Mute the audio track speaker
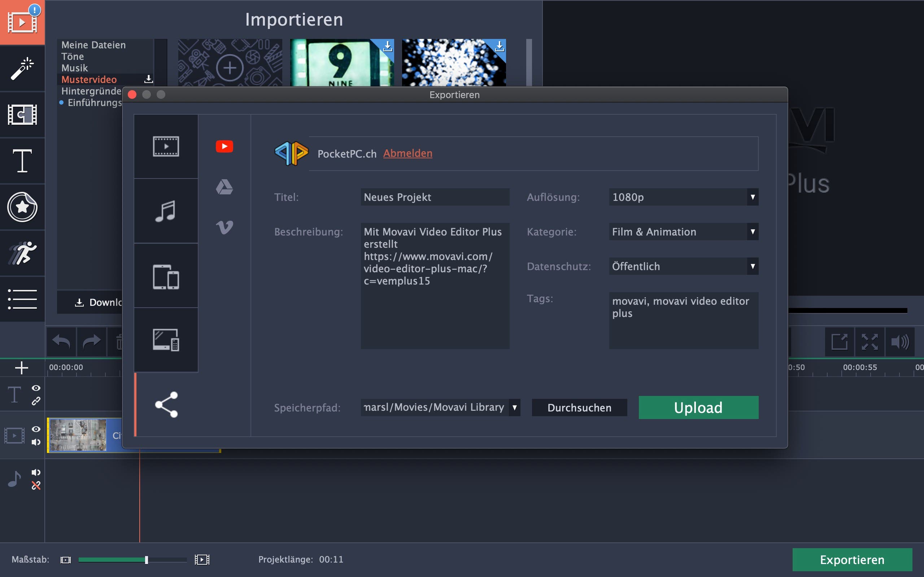The height and width of the screenshot is (577, 924). click(36, 472)
